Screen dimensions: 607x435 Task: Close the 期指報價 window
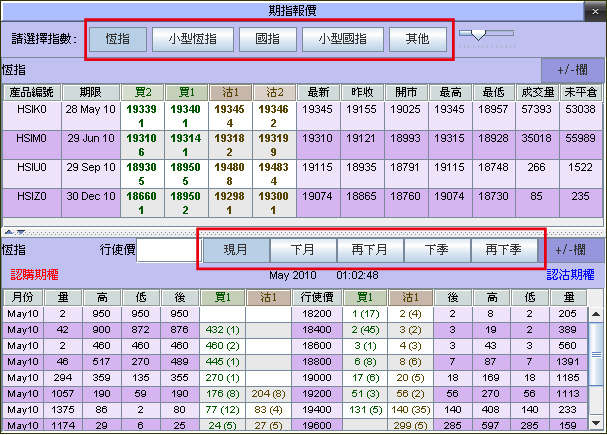(595, 12)
